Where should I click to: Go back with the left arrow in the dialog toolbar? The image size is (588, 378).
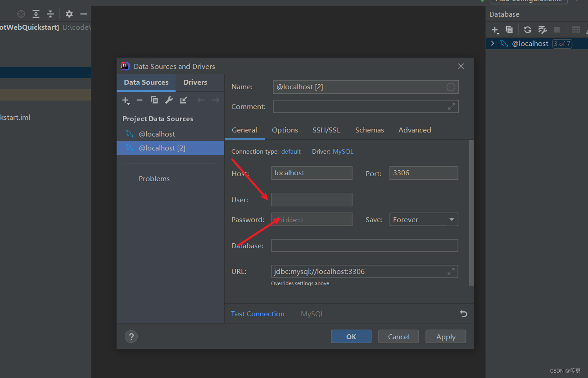click(x=201, y=100)
